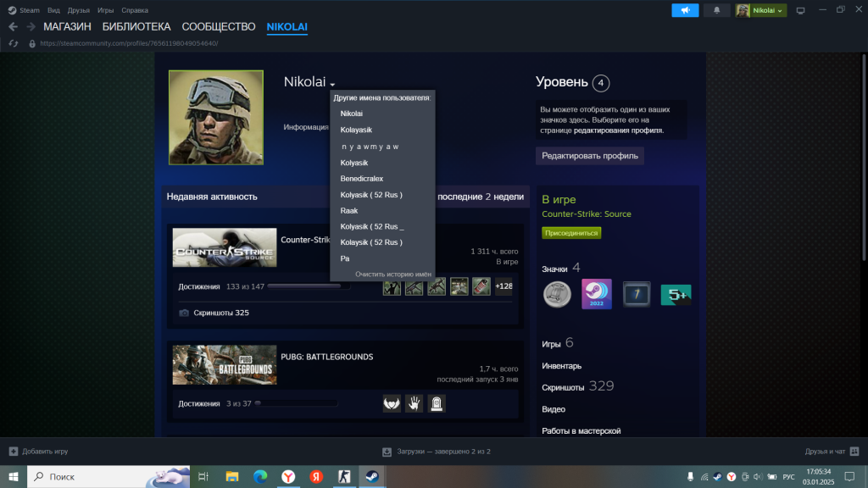Expand the Nikolai account dropdown
Image resolution: width=868 pixels, height=488 pixels.
[x=760, y=10]
